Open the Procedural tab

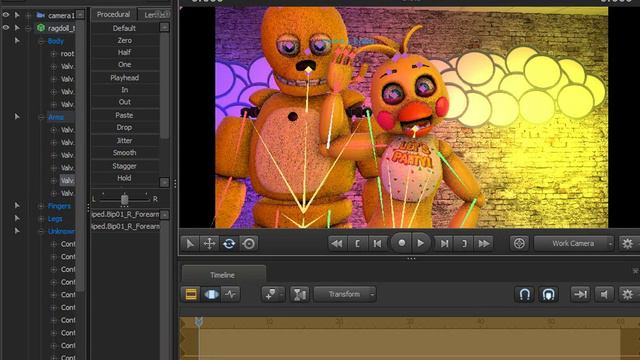(113, 14)
